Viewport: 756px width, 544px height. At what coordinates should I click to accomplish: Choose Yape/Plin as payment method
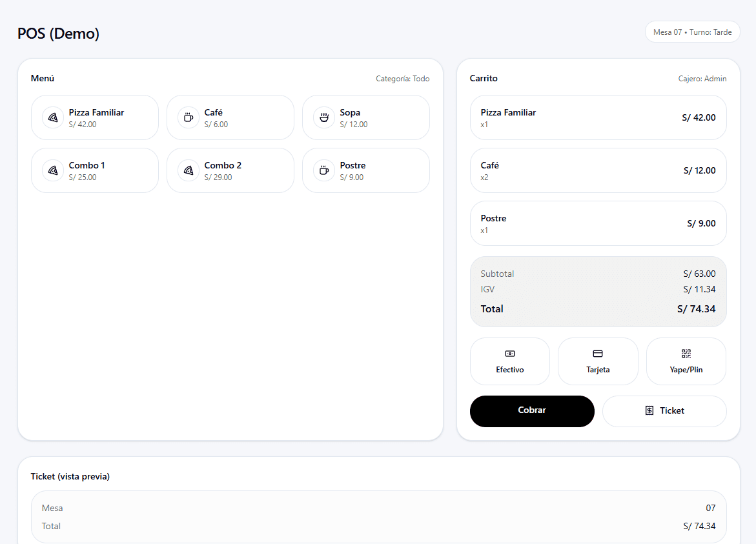point(686,361)
